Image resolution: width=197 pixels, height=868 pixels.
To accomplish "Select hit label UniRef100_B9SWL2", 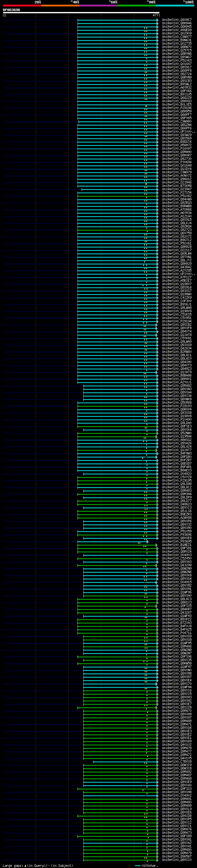I will (177, 84).
